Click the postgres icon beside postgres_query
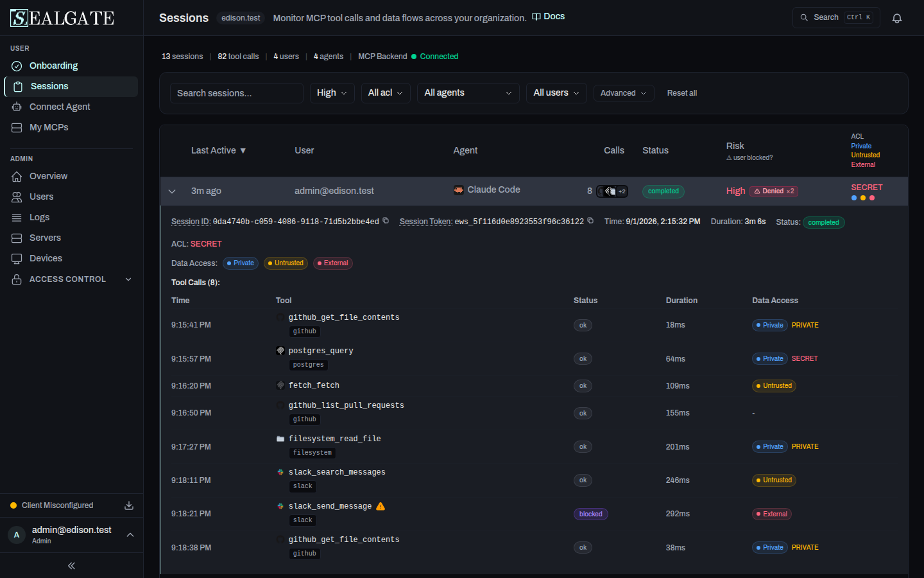This screenshot has width=924, height=578. (x=280, y=351)
